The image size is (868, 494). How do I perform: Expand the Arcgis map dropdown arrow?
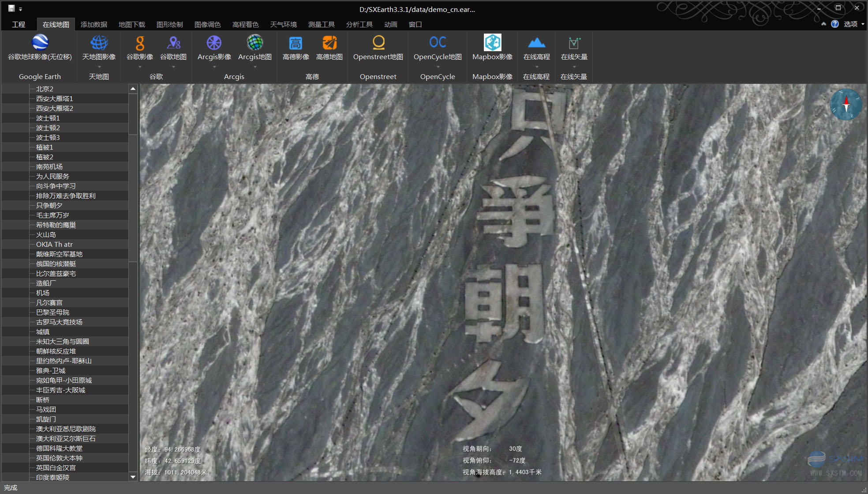255,67
